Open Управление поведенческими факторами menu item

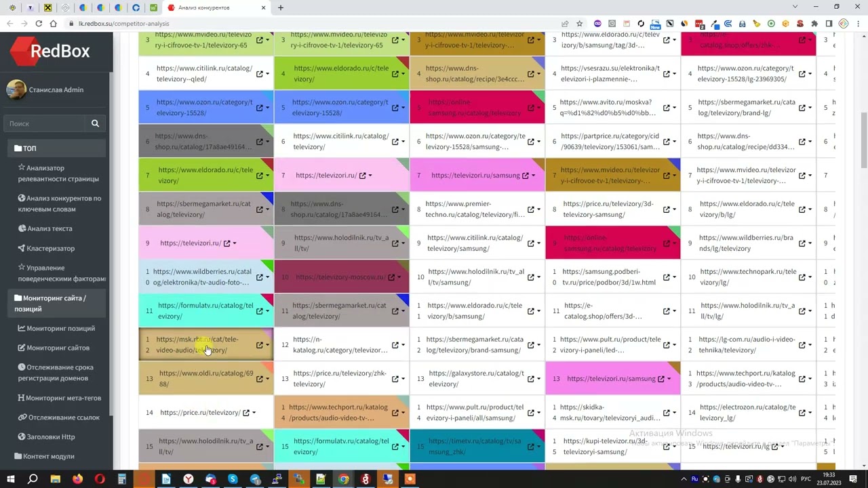[61, 273]
